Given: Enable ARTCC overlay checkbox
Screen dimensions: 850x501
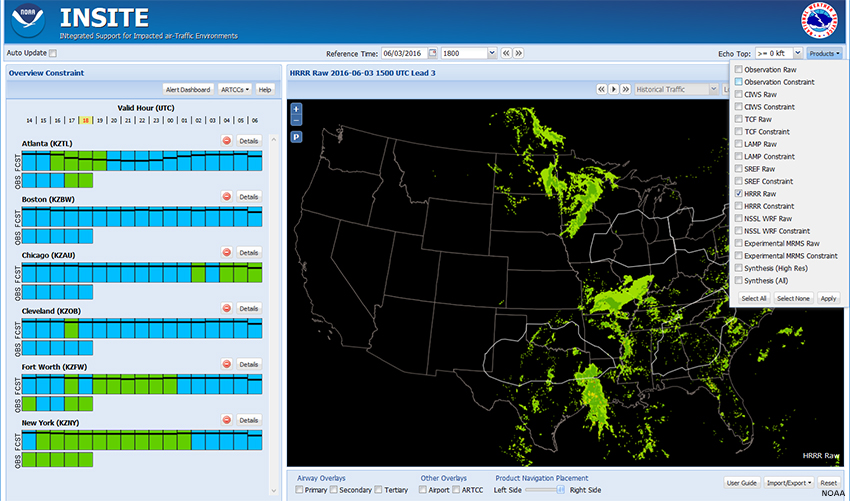Looking at the screenshot, I should 456,490.
